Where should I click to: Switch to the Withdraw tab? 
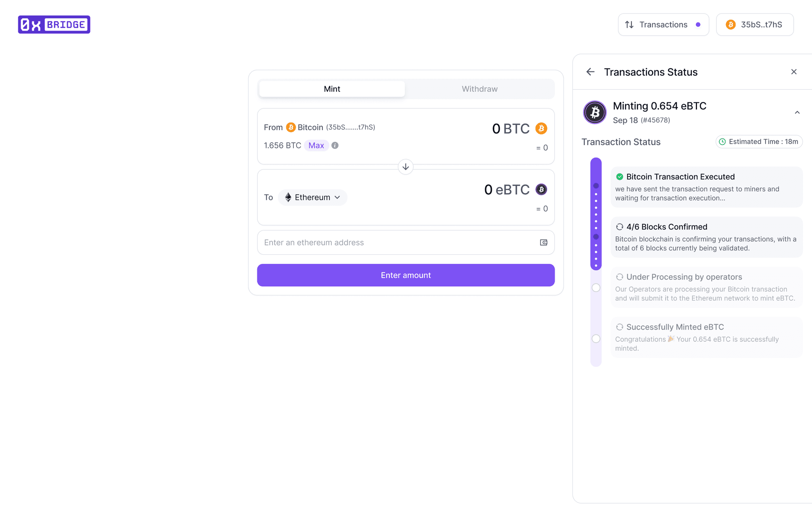479,89
